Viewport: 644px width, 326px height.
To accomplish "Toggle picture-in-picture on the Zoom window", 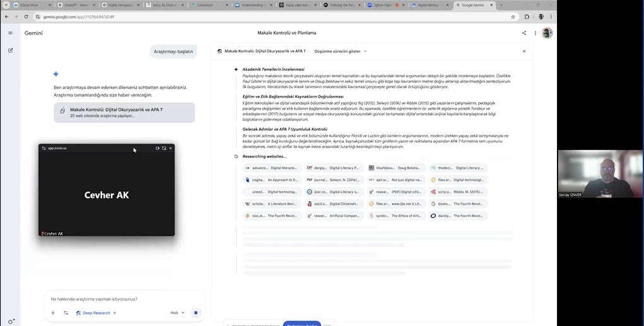I will 164,148.
